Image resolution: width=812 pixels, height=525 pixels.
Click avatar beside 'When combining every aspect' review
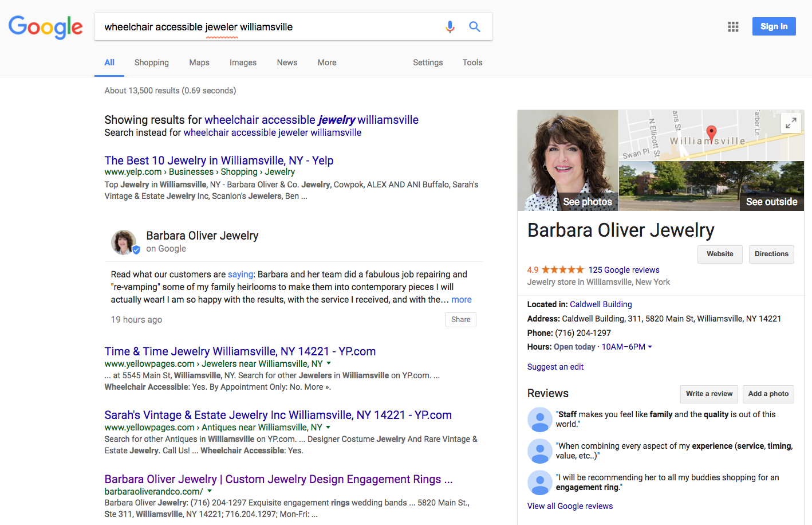coord(539,451)
